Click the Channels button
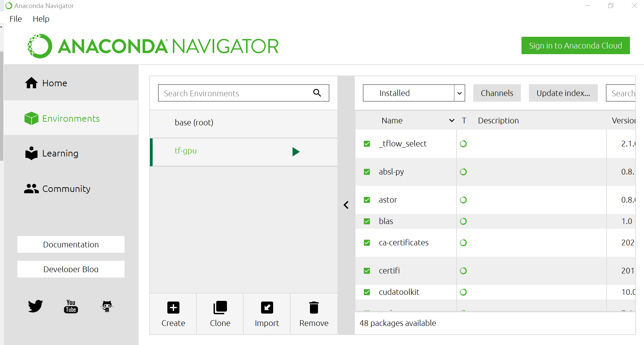Screen dimensions: 644x345 pyautogui.click(x=497, y=93)
